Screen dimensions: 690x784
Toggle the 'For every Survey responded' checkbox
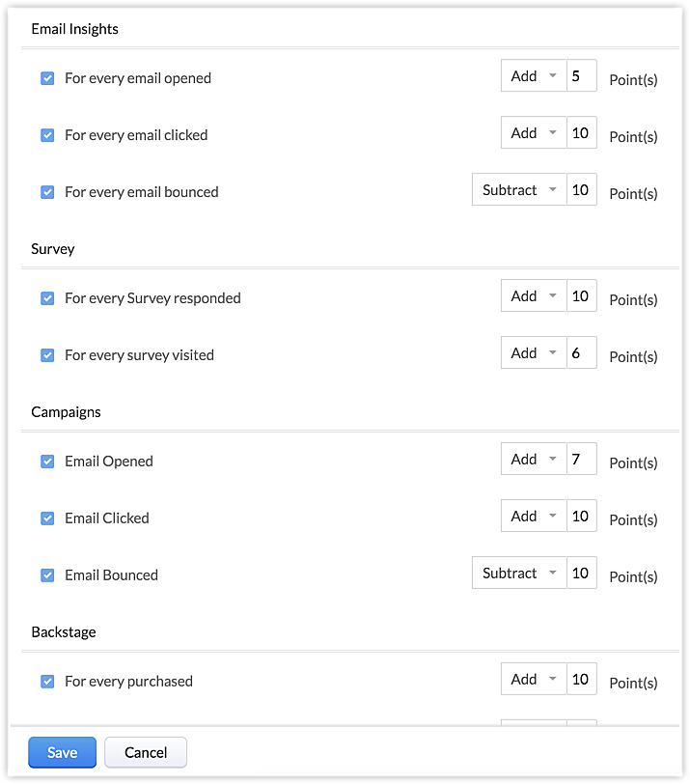[47, 298]
